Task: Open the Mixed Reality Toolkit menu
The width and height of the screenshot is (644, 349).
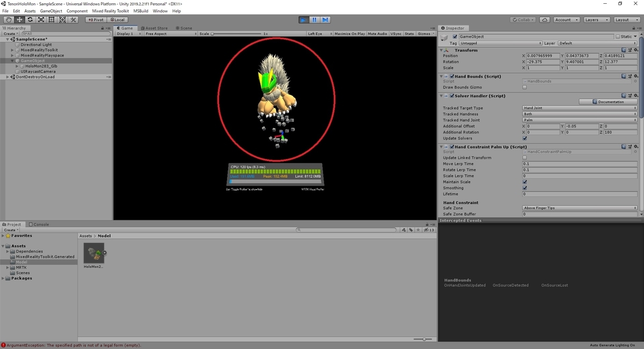Action: click(x=111, y=11)
